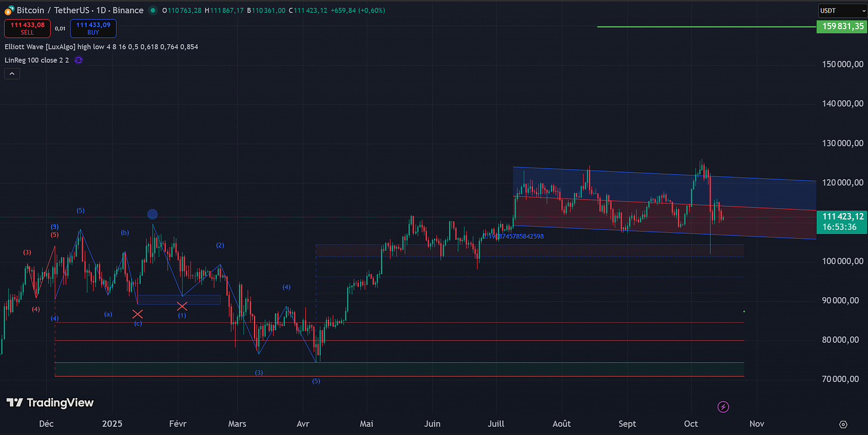The width and height of the screenshot is (868, 435).
Task: Click price axis label 100 000,00
Action: pos(841,261)
